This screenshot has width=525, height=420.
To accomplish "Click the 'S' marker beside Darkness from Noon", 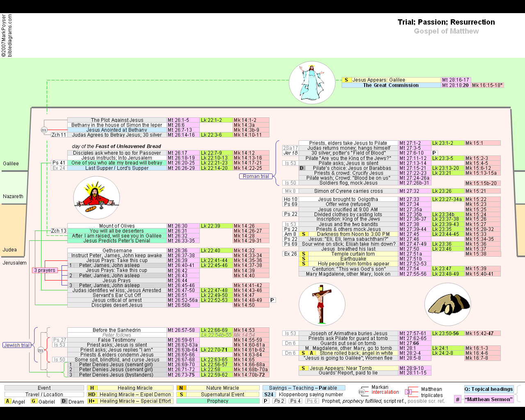I will point(304,234).
